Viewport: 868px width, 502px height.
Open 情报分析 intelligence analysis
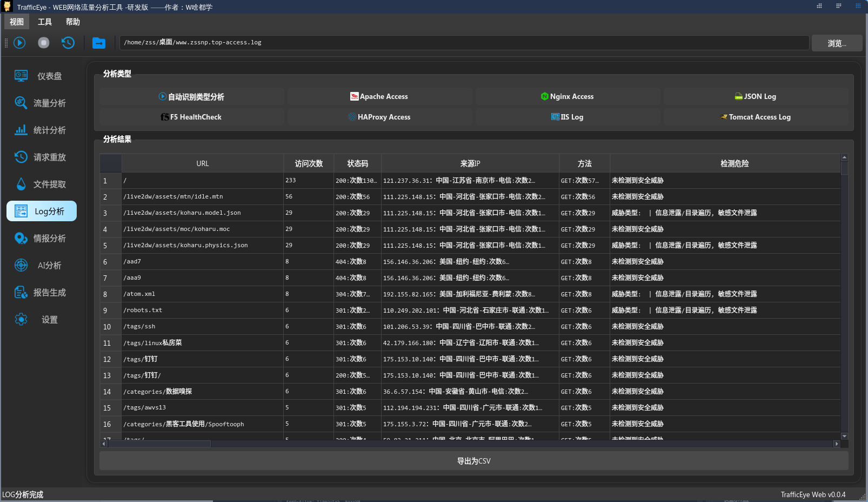pos(42,239)
